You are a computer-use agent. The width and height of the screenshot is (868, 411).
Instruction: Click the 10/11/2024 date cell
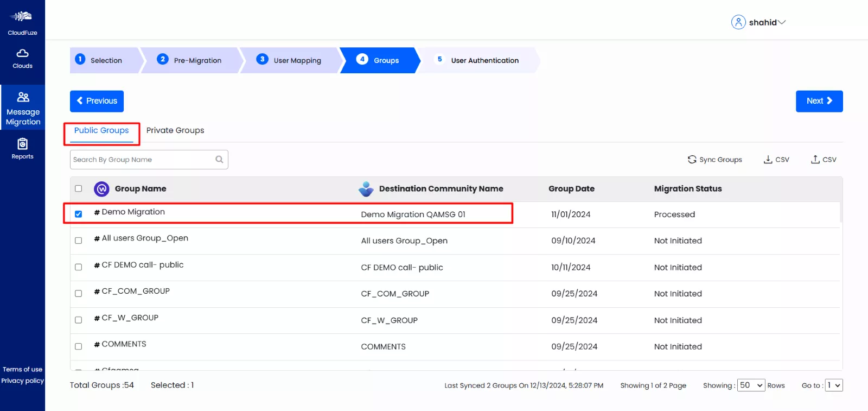(x=571, y=267)
